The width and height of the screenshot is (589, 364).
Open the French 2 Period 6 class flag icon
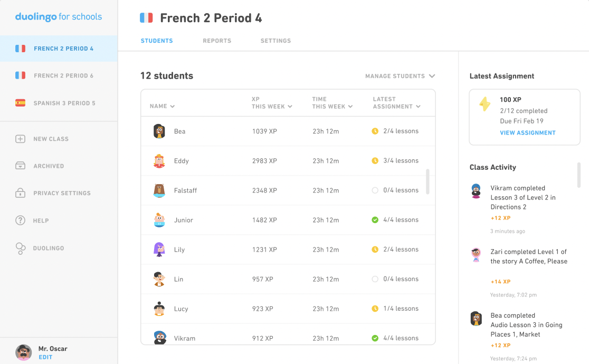pyautogui.click(x=20, y=75)
